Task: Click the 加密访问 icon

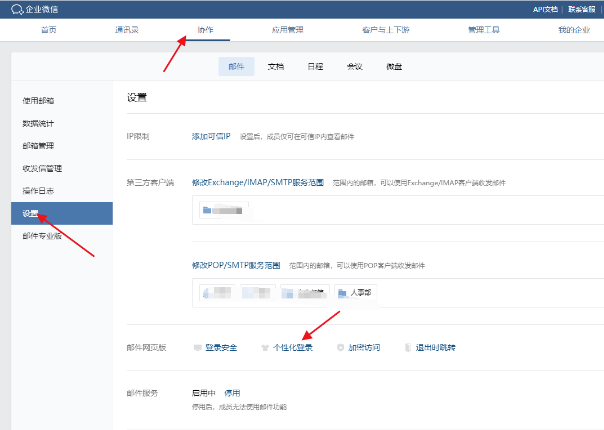Action: click(339, 348)
